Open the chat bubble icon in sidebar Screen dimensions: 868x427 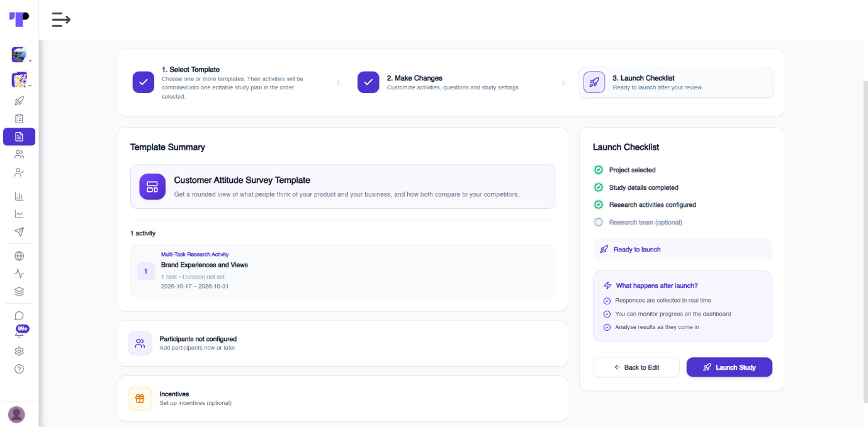click(x=19, y=316)
